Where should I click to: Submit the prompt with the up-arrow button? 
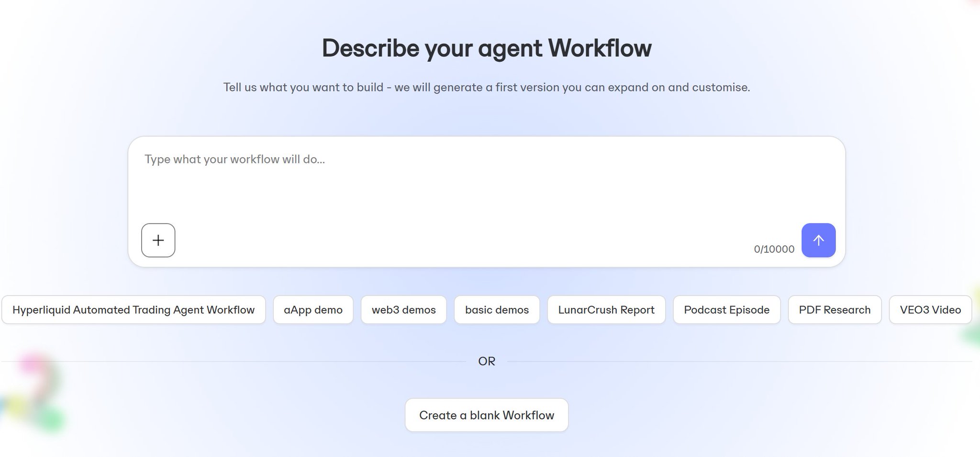click(818, 240)
